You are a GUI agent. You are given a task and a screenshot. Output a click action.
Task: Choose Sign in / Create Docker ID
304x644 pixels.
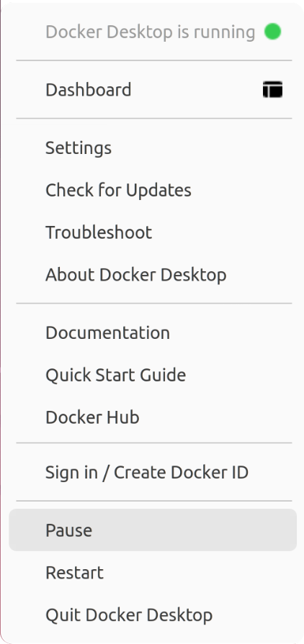(x=153, y=472)
